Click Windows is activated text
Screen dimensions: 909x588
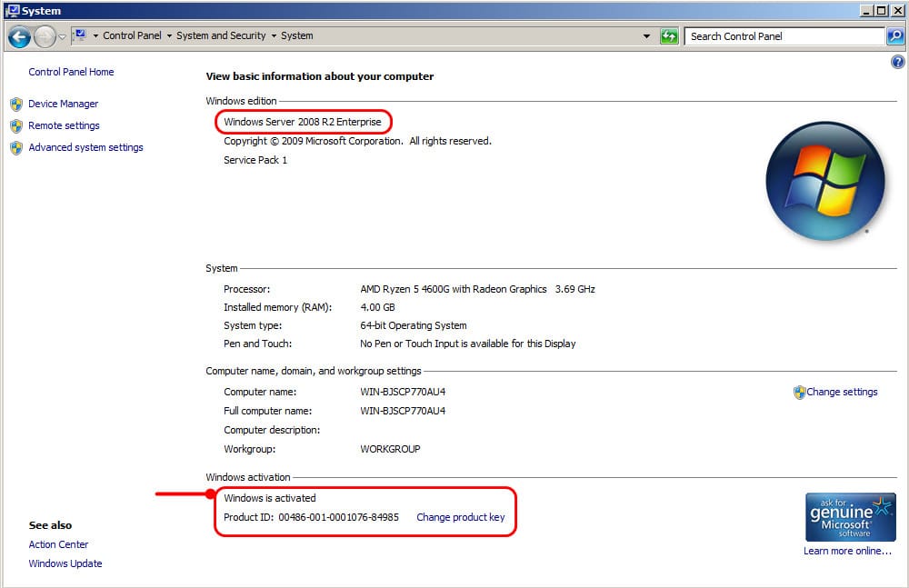(x=270, y=498)
